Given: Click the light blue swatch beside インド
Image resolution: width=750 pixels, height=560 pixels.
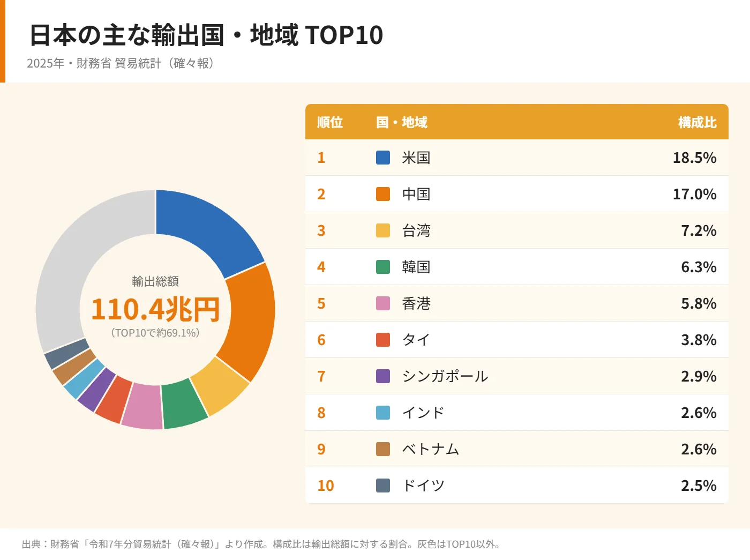Looking at the screenshot, I should [383, 413].
